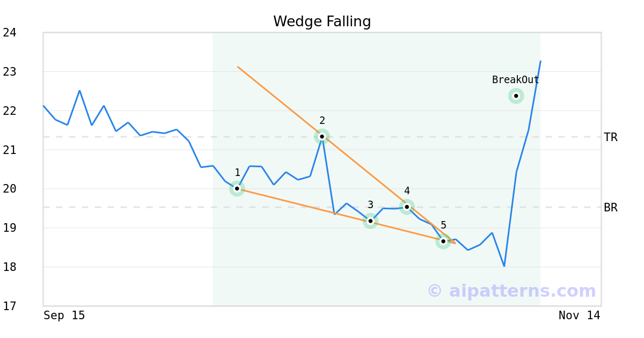The image size is (644, 338).
Task: Select the TR level label
Action: pyautogui.click(x=611, y=137)
